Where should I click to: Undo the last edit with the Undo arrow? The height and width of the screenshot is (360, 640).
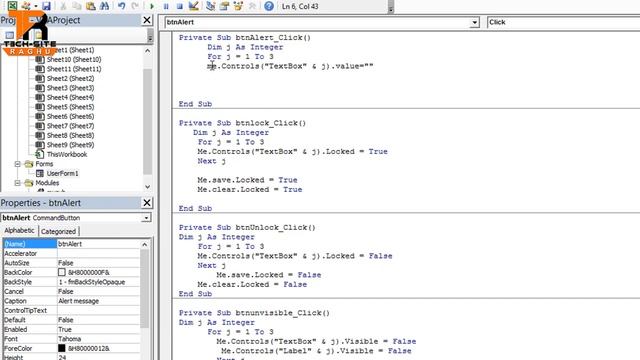coord(121,6)
